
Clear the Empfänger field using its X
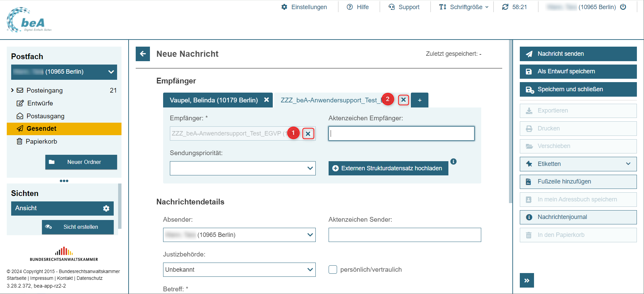[308, 133]
